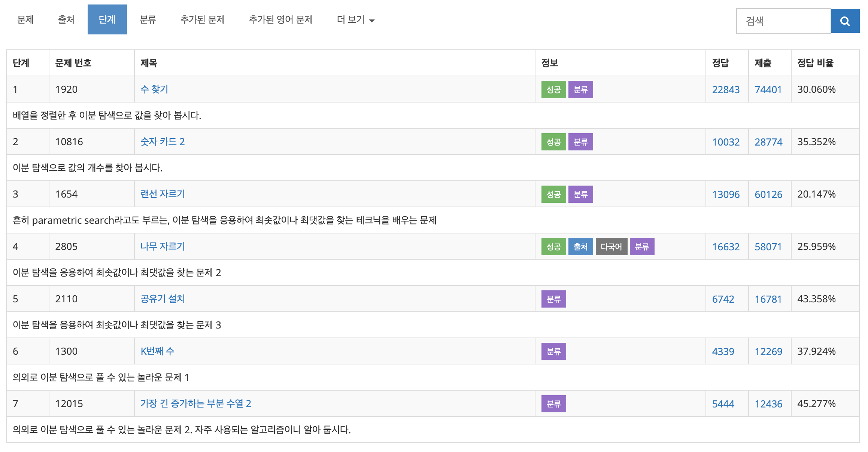Viewport: 868px width, 452px height.
Task: Click the 다국어 badge for 나무 자르기
Action: [611, 247]
